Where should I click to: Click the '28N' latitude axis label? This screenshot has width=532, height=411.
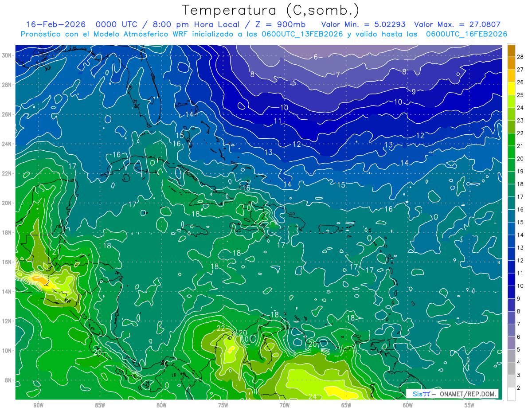(x=7, y=85)
